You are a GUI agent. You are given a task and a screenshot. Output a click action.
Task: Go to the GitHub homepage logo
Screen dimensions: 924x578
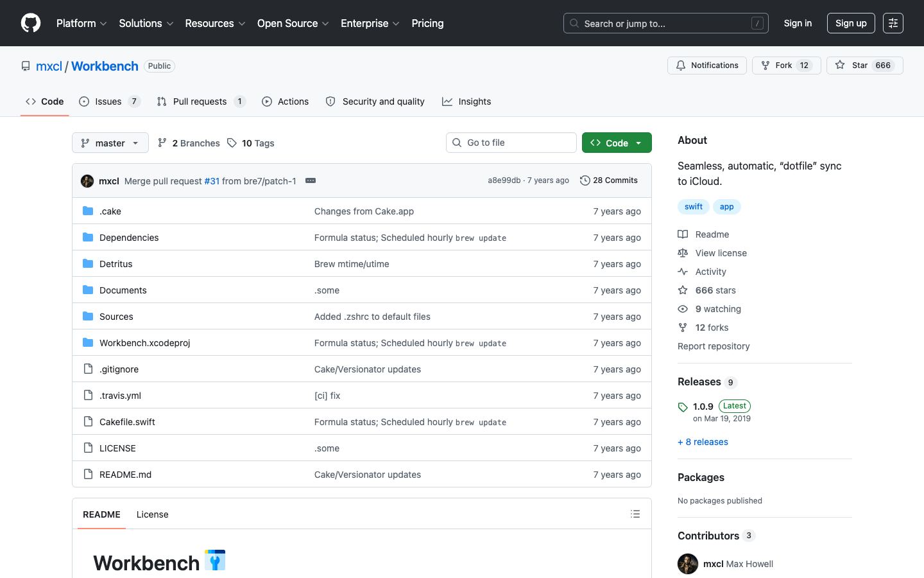pos(31,23)
